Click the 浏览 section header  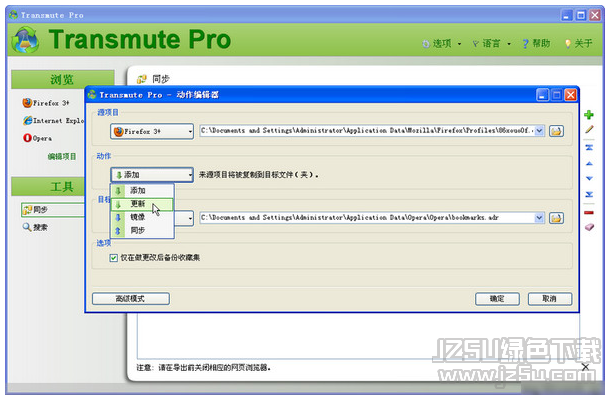click(63, 79)
